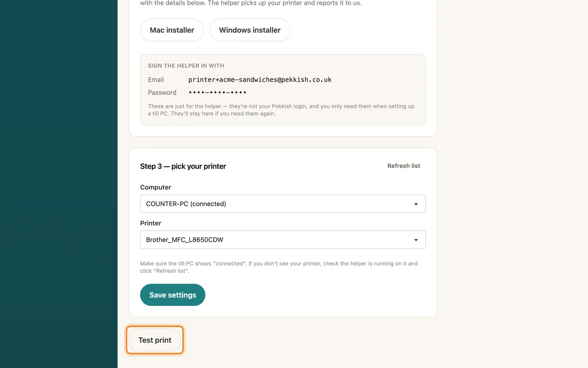Open the Printer dropdown showing Brother_MFC_L8650CDW
Viewport: 588px width, 368px height.
pos(283,240)
